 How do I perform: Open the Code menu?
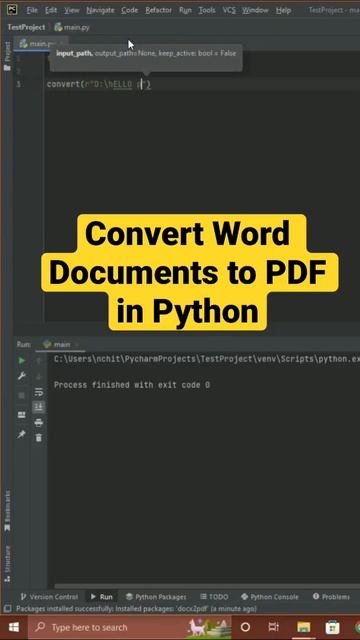click(129, 10)
